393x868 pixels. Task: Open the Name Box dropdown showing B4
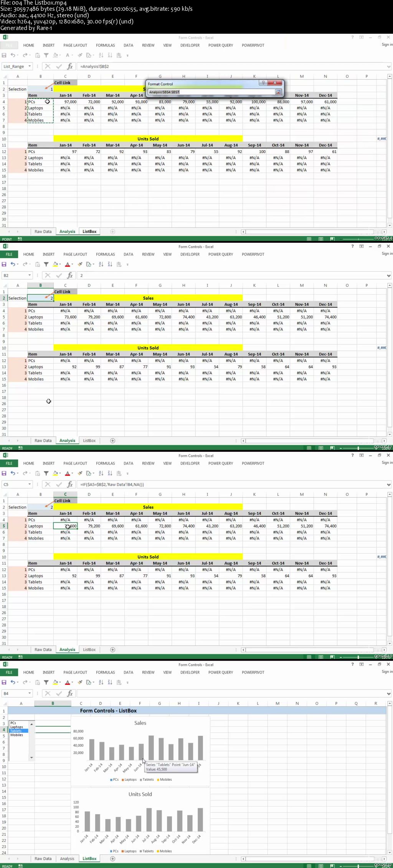coord(30,694)
